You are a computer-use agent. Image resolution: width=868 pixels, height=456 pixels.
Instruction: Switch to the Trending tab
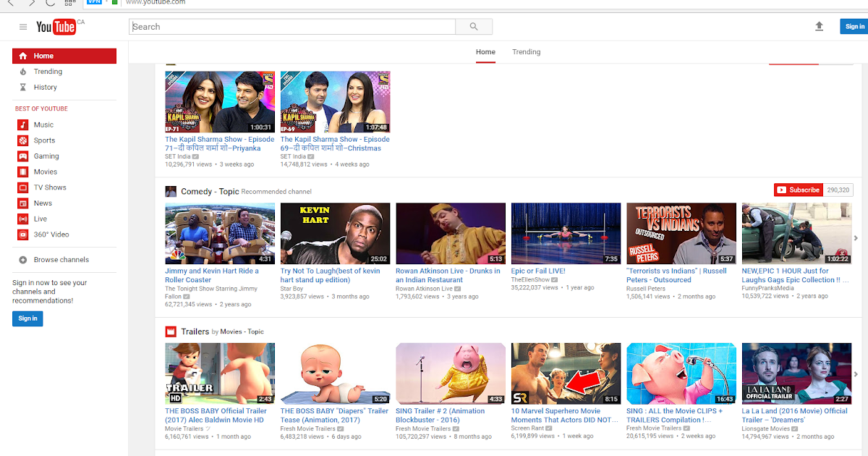pos(526,51)
